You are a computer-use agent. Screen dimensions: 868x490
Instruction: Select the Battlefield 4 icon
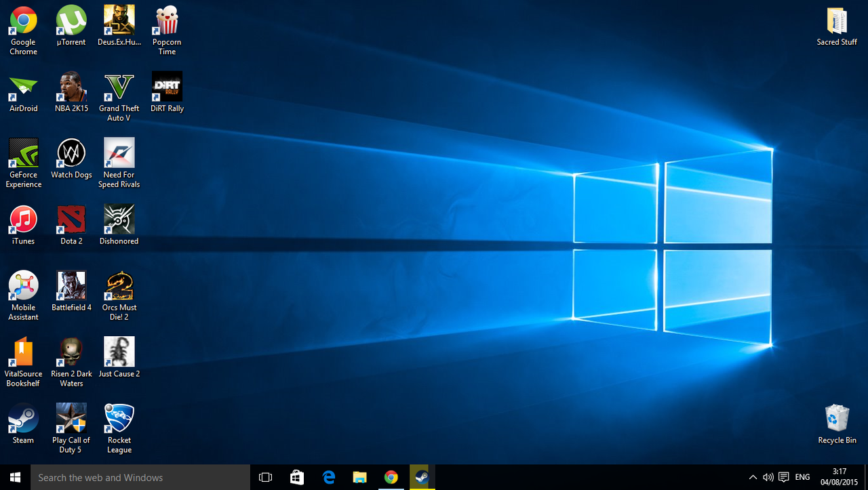(71, 291)
